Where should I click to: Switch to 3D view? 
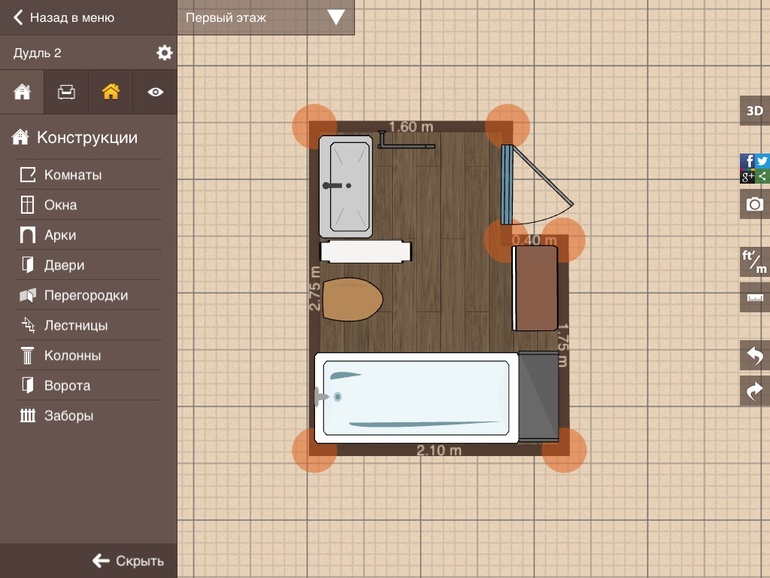pos(754,111)
